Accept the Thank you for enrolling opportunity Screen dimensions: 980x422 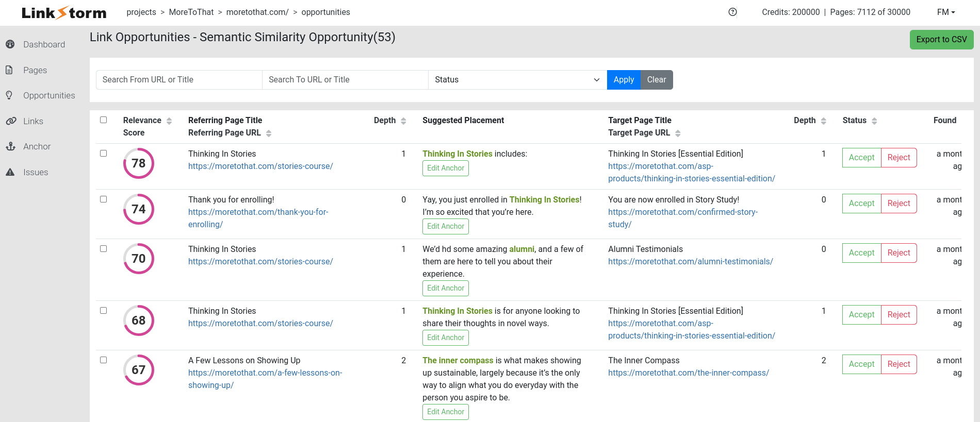[x=861, y=204]
